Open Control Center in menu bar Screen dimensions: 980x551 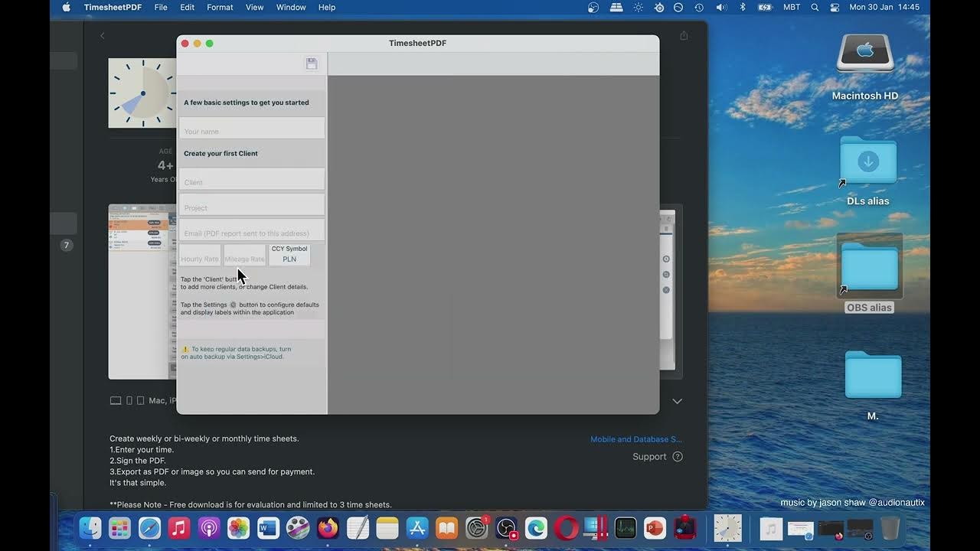834,7
